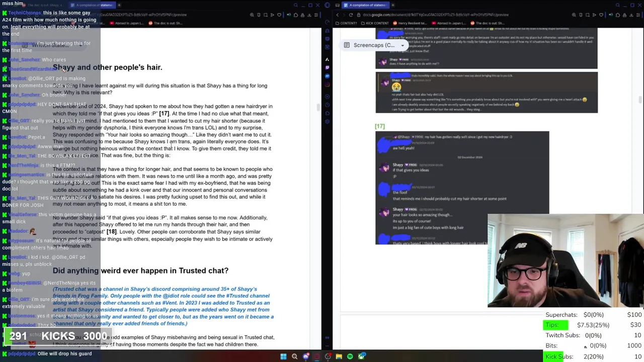Screen dimensions: 644x362
Task: Open the downloads icon in left browser toolbar
Action: click(x=309, y=15)
